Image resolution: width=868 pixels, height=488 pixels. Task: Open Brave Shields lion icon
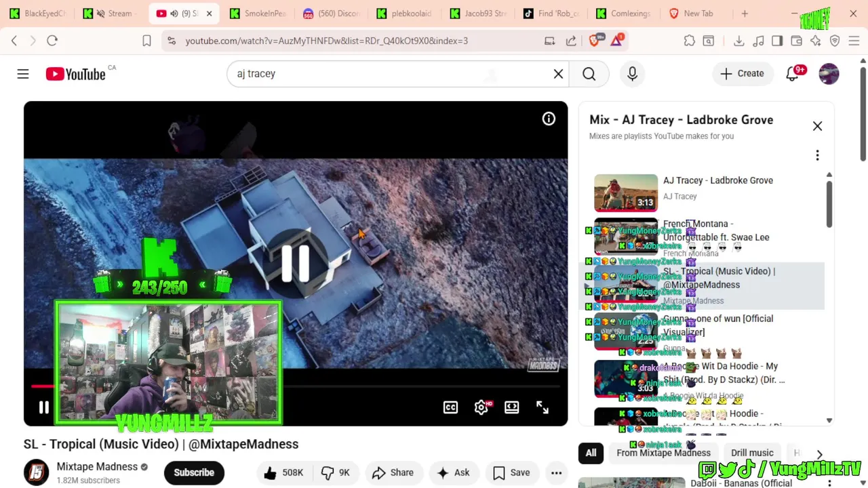(x=595, y=41)
